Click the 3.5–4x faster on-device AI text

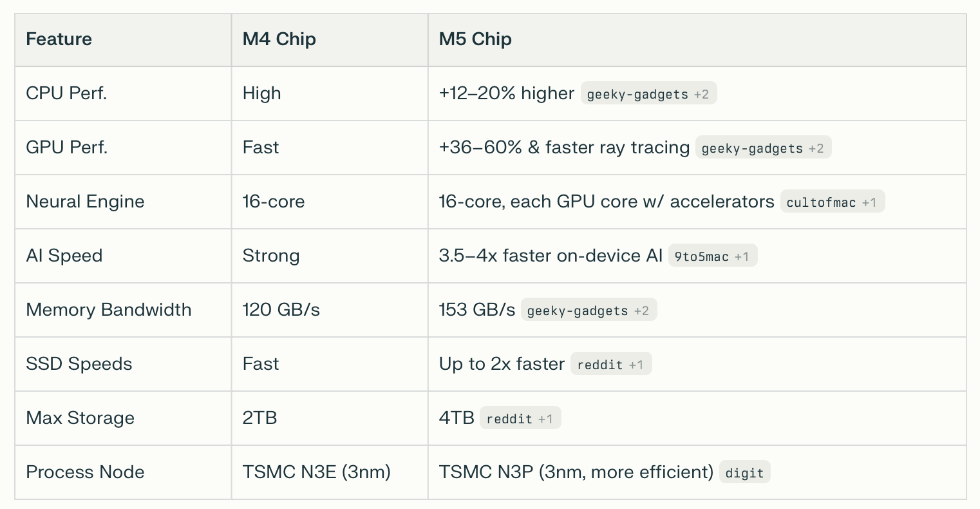(551, 256)
